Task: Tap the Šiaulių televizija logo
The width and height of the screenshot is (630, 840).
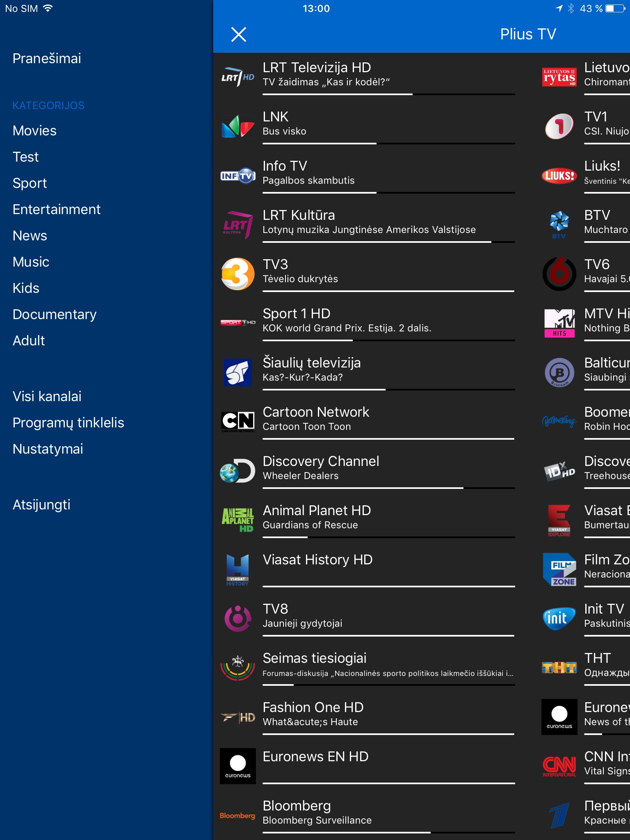Action: coord(238,372)
